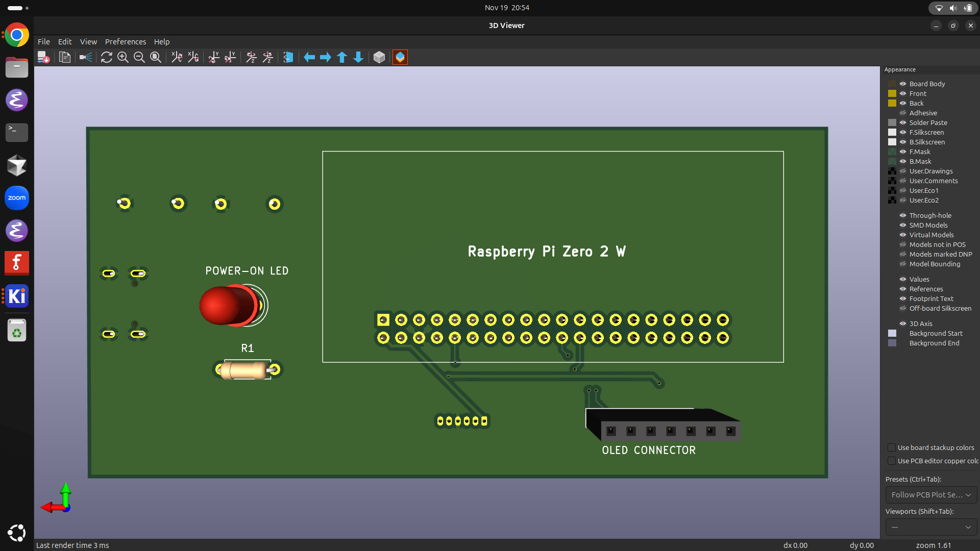Change the Background Start color swatch
980x551 pixels.
pyautogui.click(x=892, y=333)
